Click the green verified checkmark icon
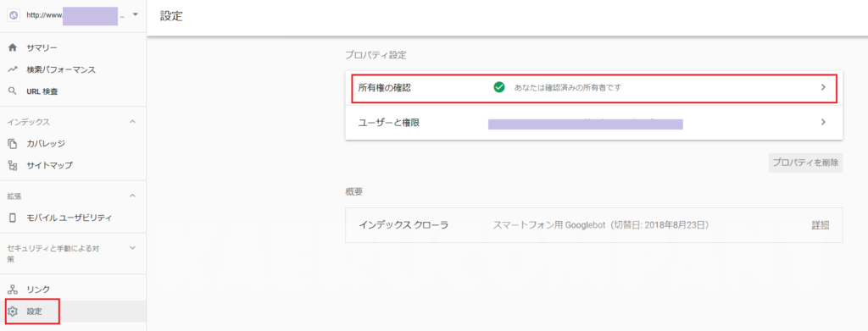 tap(498, 87)
